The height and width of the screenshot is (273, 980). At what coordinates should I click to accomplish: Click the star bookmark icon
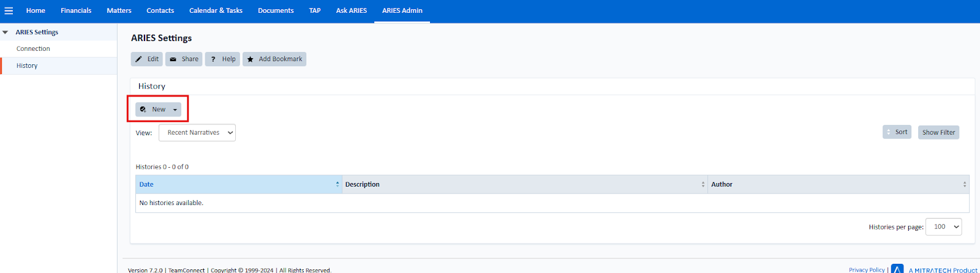tap(251, 59)
